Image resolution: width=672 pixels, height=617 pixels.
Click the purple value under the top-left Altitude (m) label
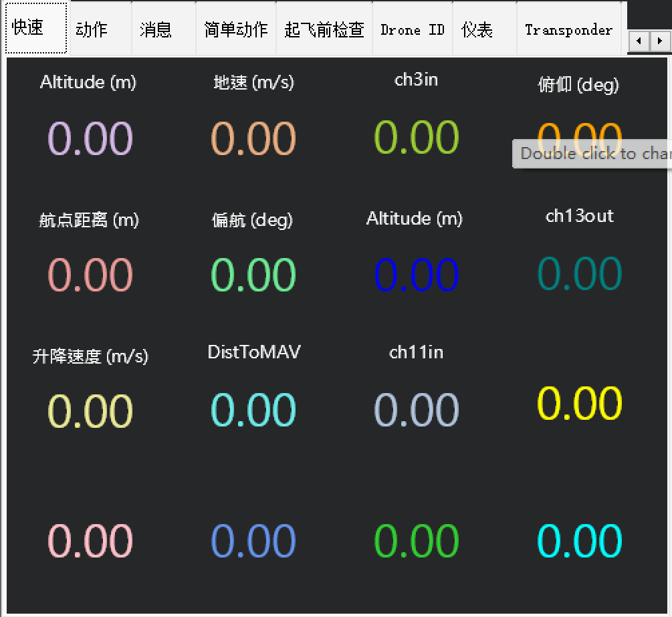[x=90, y=138]
